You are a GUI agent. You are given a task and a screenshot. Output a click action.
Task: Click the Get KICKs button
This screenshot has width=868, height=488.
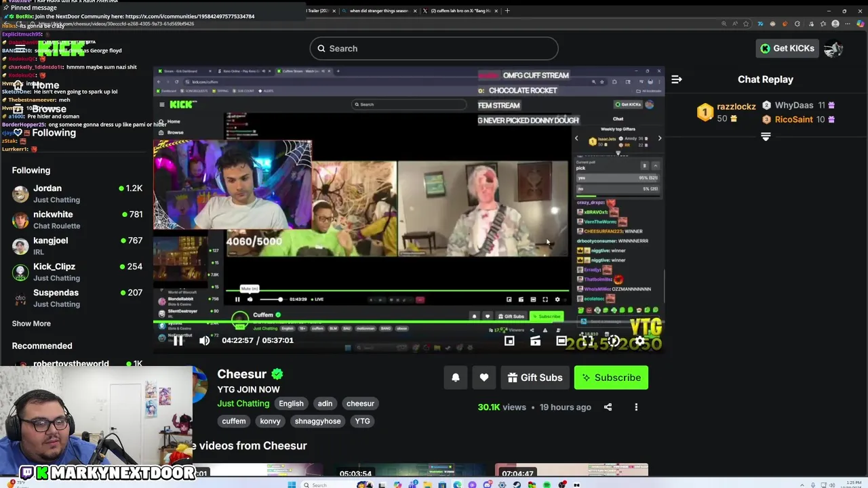coord(787,48)
